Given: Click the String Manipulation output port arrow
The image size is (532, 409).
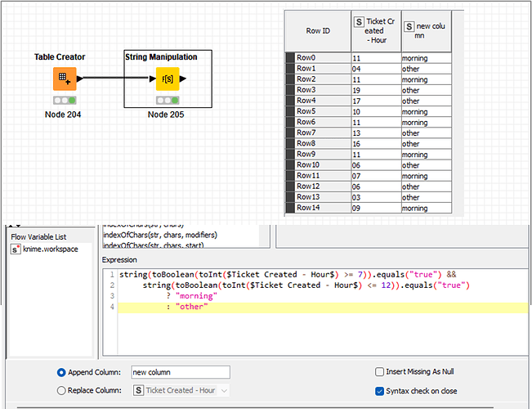Looking at the screenshot, I should 183,79.
